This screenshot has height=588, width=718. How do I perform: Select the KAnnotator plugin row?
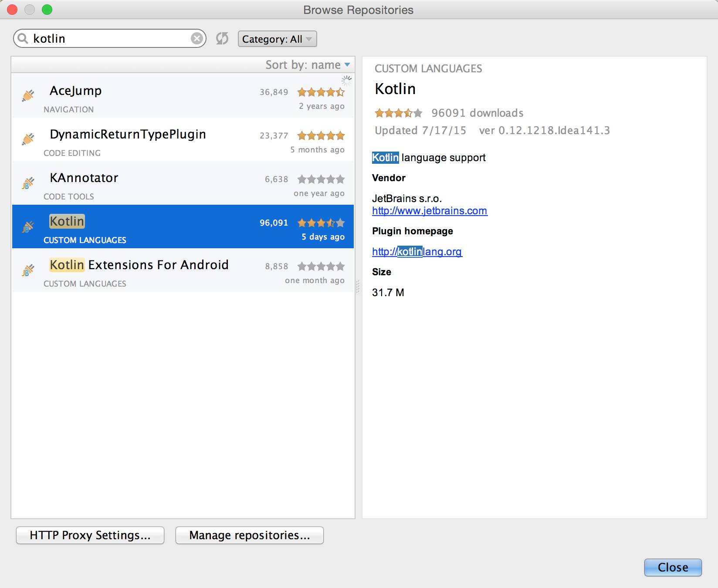[183, 183]
